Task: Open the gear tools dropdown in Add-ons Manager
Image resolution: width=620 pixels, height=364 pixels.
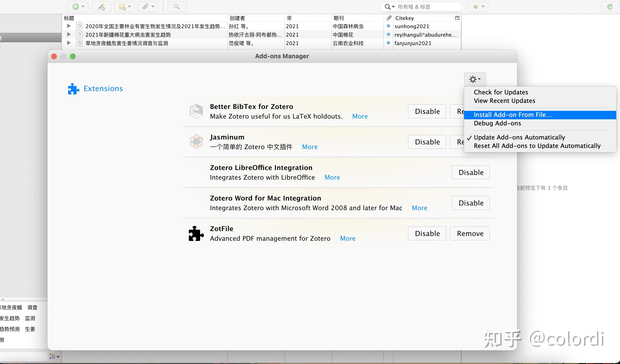Action: click(x=475, y=79)
